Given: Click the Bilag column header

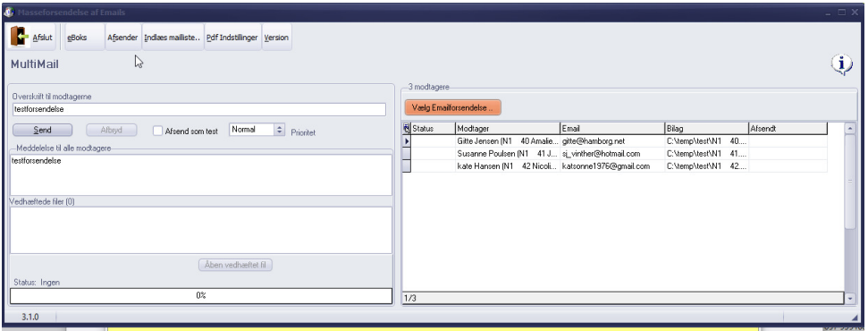Looking at the screenshot, I should [x=706, y=129].
